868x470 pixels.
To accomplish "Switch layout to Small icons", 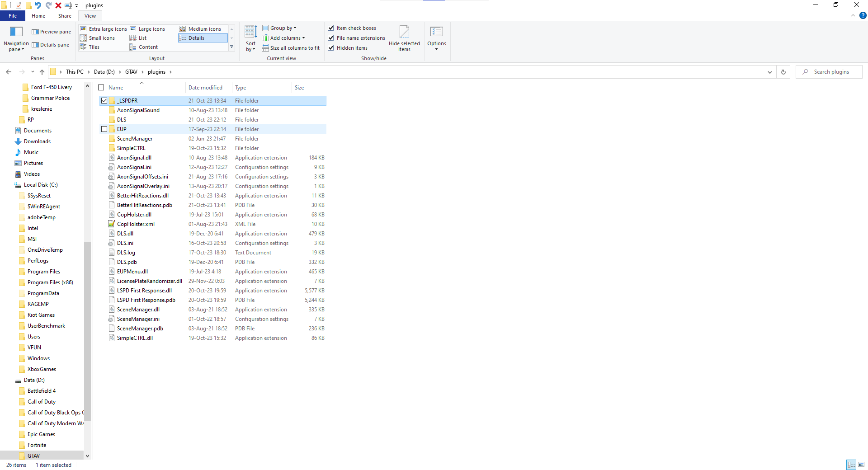I will point(98,38).
